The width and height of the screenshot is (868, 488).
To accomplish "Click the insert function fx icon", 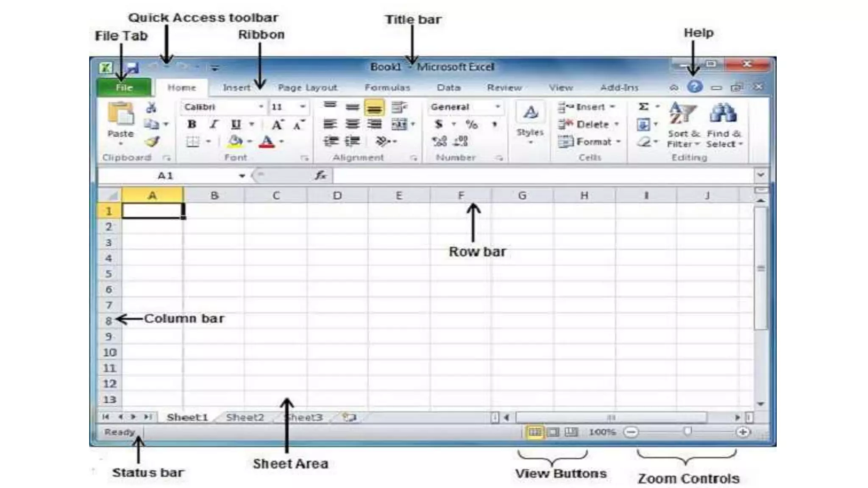I will pyautogui.click(x=320, y=175).
